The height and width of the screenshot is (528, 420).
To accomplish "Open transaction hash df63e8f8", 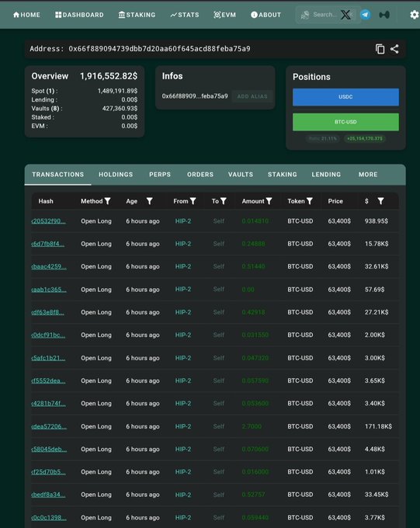I will click(x=47, y=312).
